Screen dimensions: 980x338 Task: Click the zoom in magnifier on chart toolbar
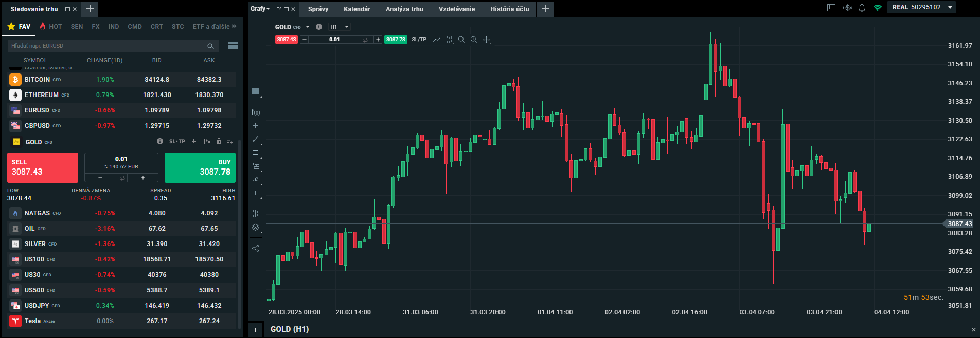pyautogui.click(x=473, y=40)
